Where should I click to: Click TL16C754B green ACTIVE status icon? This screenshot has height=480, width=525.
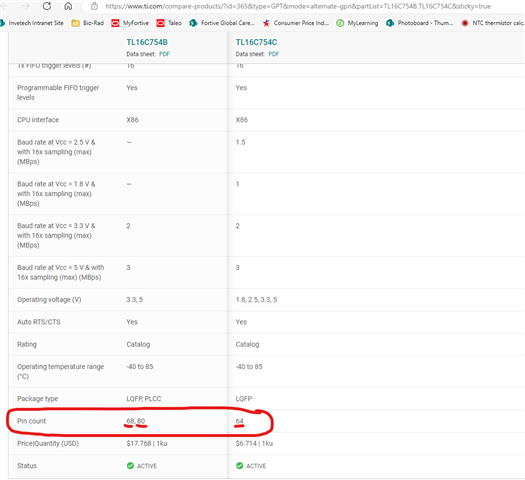point(130,466)
